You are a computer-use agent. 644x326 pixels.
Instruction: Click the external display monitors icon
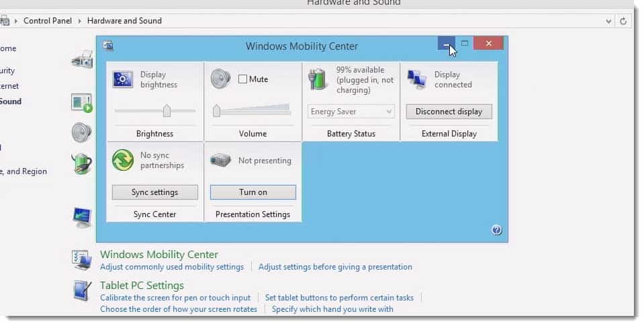coord(416,79)
